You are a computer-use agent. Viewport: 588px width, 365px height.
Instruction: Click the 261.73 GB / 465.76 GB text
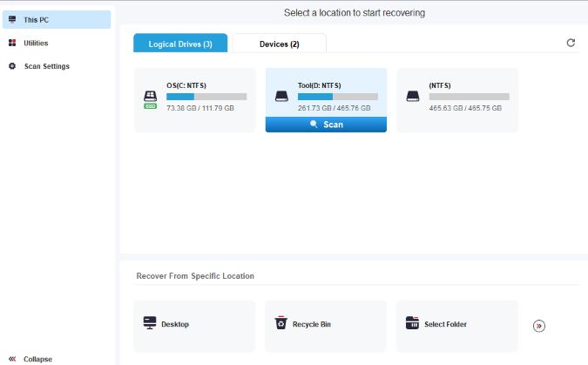pos(335,108)
